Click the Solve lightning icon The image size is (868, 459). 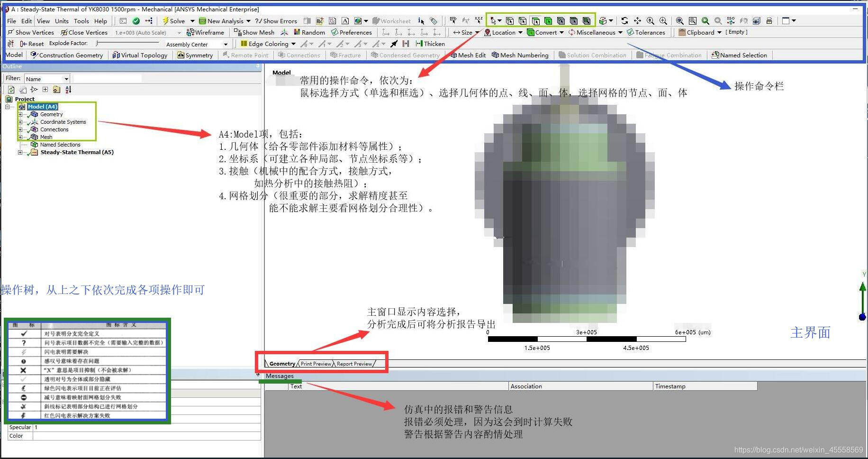(165, 21)
